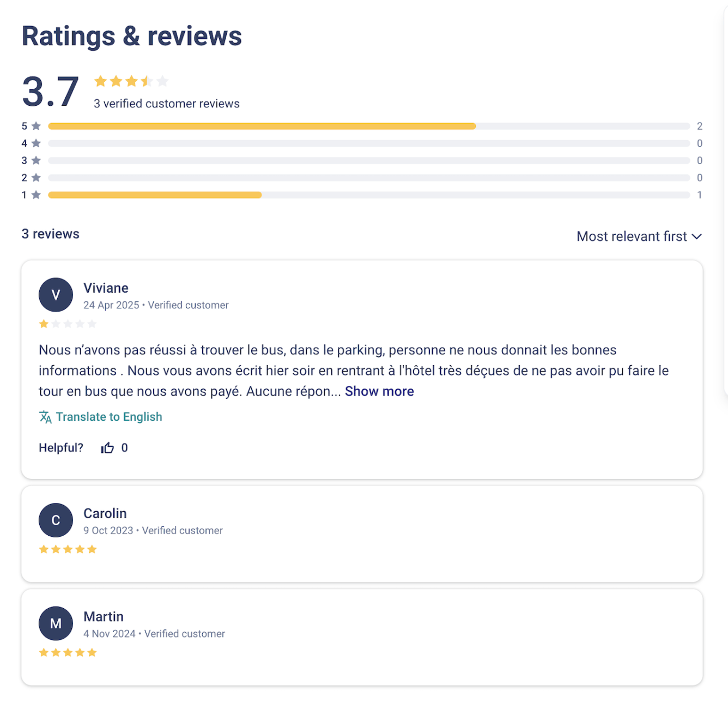Click Viviane's one-star rating row
This screenshot has width=728, height=722.
pyautogui.click(x=68, y=324)
